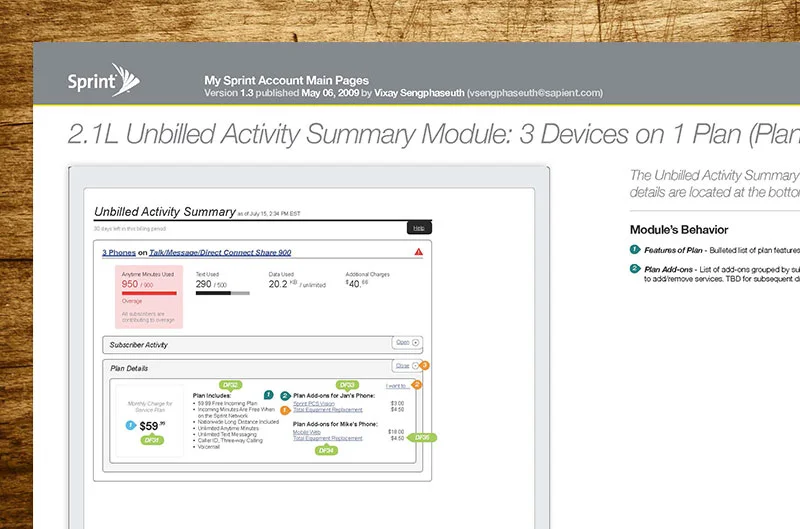The height and width of the screenshot is (529, 800).
Task: Click the green DF35 tag beside the $4.50 price
Action: coord(422,438)
